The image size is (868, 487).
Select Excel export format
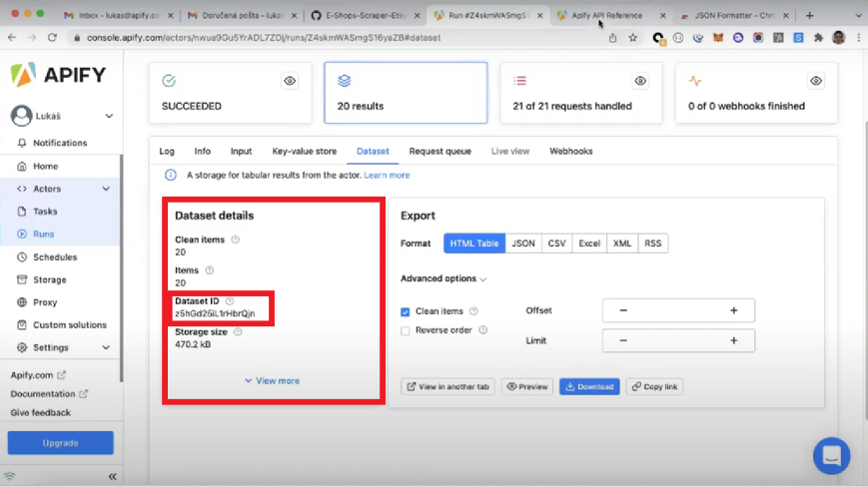(x=589, y=243)
